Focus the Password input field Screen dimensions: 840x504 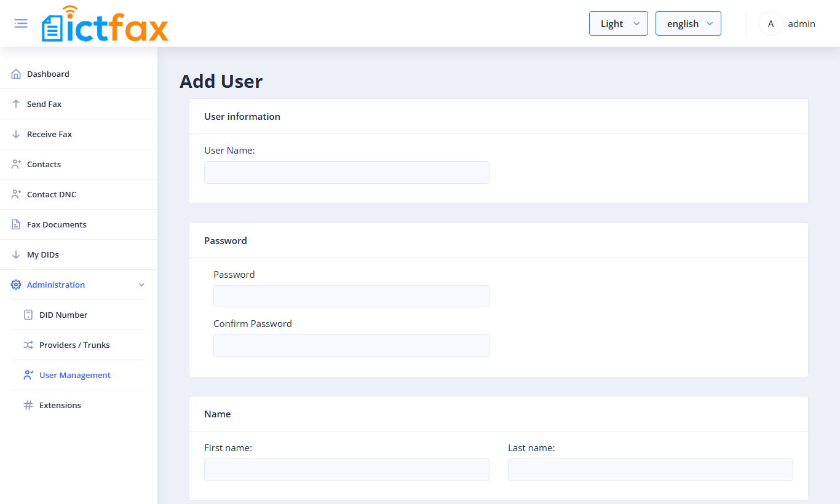[x=351, y=296]
